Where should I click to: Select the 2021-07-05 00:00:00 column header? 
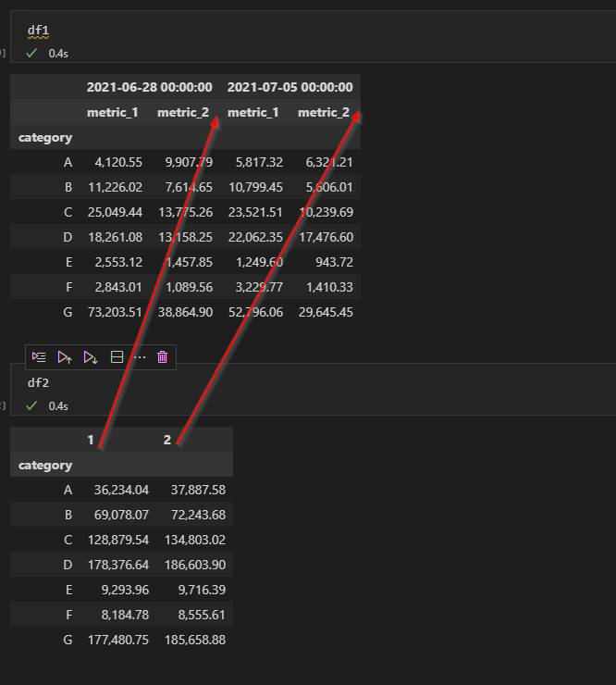tap(290, 87)
